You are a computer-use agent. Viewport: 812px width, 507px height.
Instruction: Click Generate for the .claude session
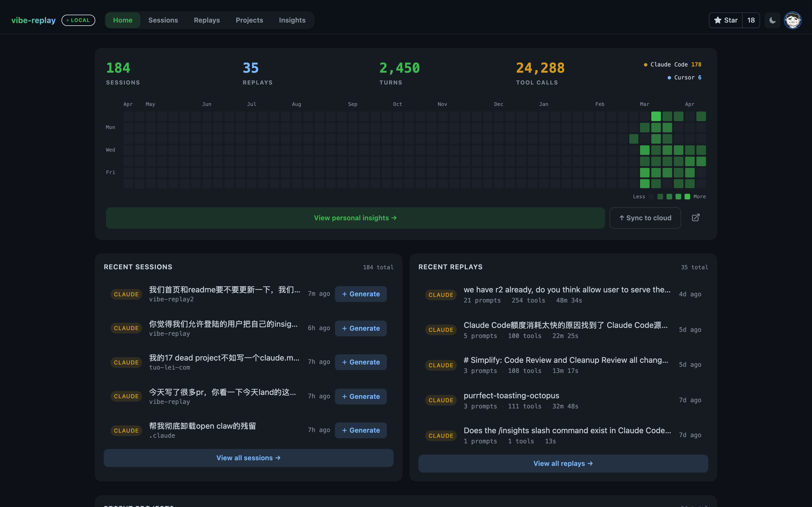coord(361,430)
